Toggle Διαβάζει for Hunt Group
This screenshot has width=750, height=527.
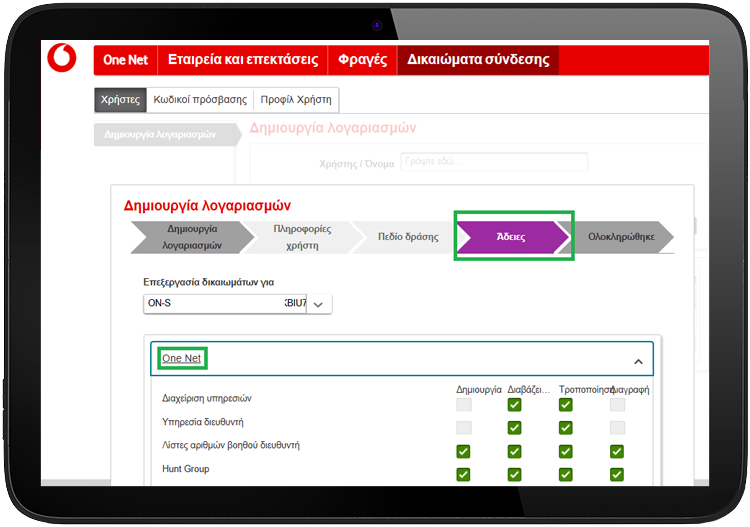pos(514,474)
